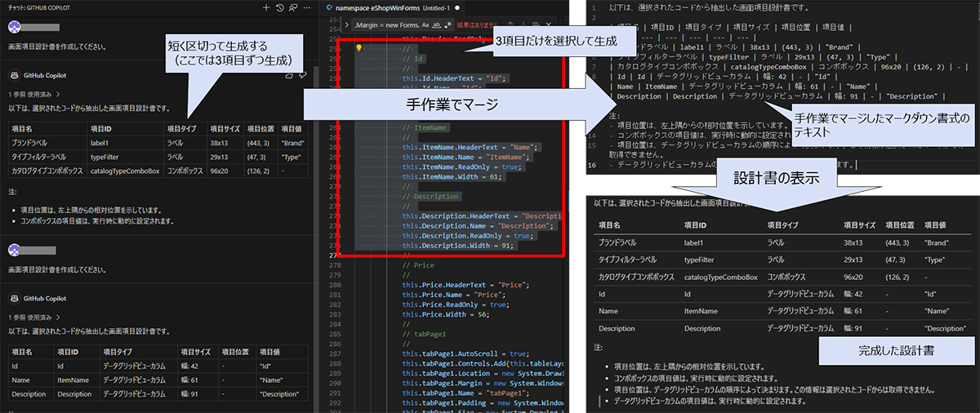
Task: Click code line 'this.Description.Width = 91;'
Action: coord(459,246)
